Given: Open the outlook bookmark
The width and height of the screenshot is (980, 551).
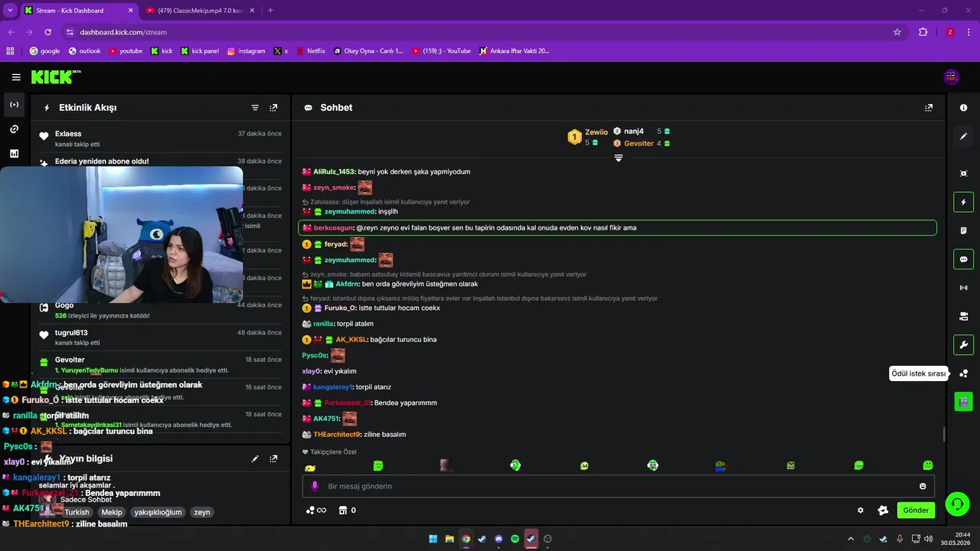Looking at the screenshot, I should tap(84, 51).
